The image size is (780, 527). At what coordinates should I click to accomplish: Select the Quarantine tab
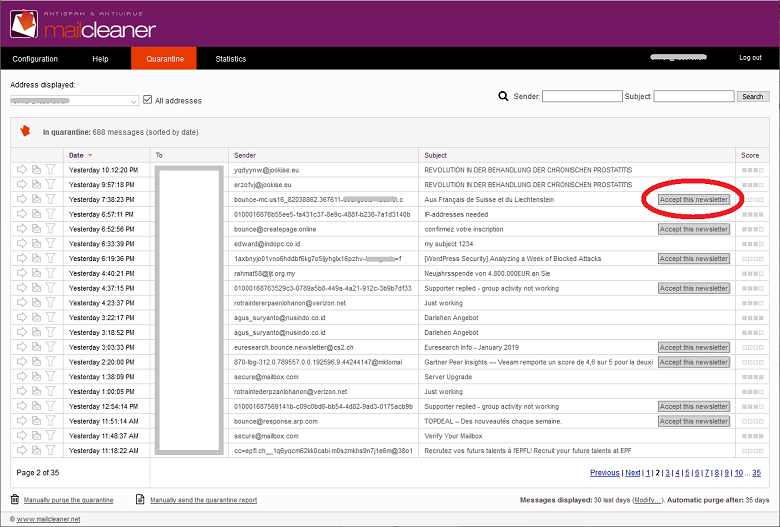point(165,59)
